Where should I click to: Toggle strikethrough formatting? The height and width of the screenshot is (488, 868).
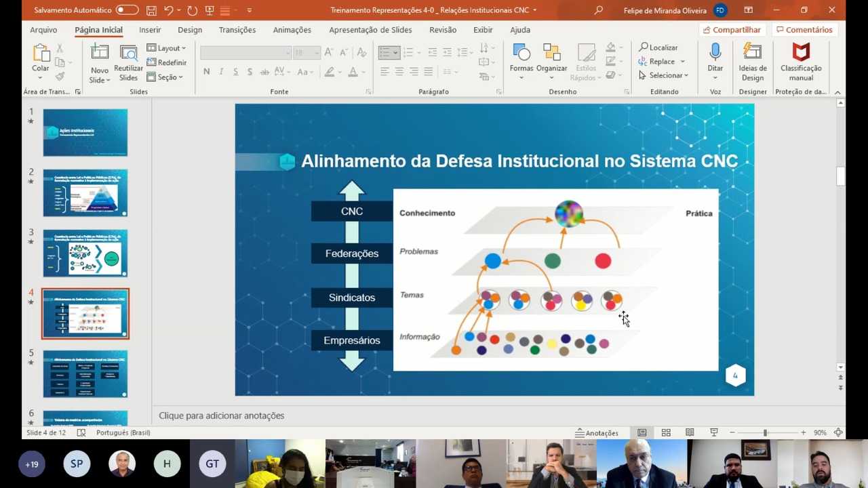point(264,72)
